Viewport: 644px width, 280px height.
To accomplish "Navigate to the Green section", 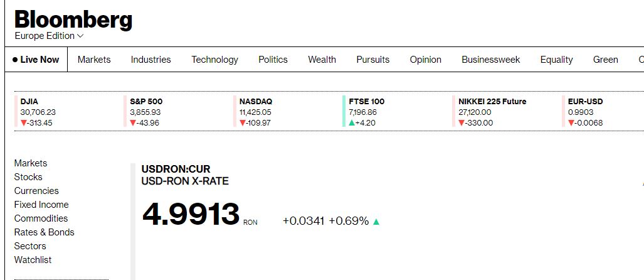I will tap(605, 60).
